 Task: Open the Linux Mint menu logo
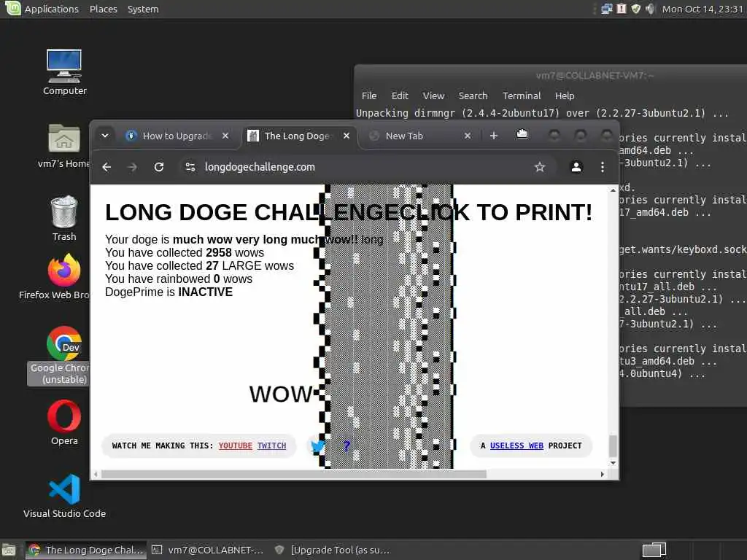[12, 8]
